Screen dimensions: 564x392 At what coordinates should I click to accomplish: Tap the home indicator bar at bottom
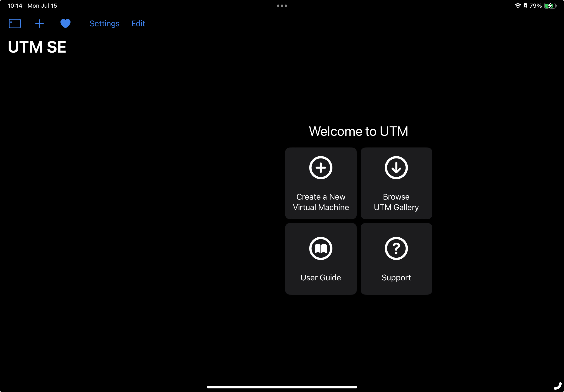pos(282,387)
